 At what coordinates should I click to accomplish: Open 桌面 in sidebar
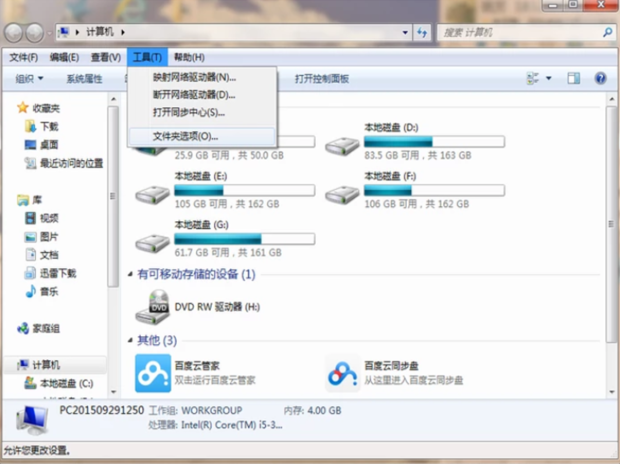[42, 145]
